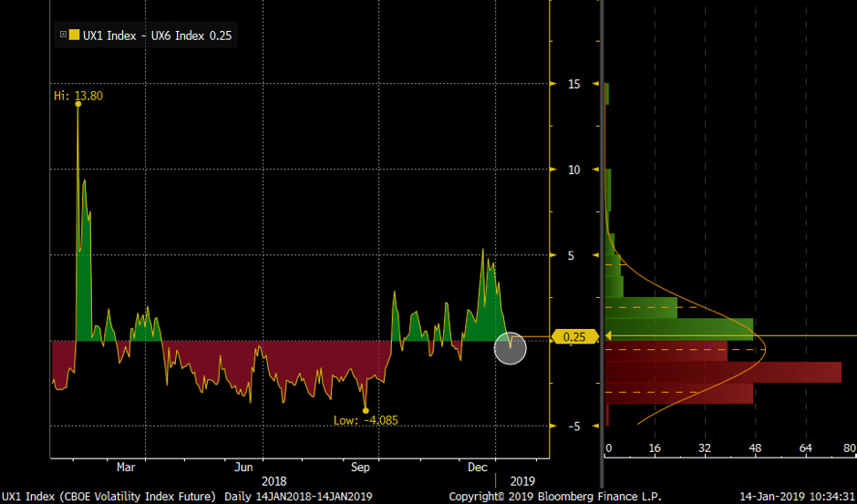Viewport: 857px width, 504px height.
Task: Click the Dec label on the time axis
Action: pos(478,468)
